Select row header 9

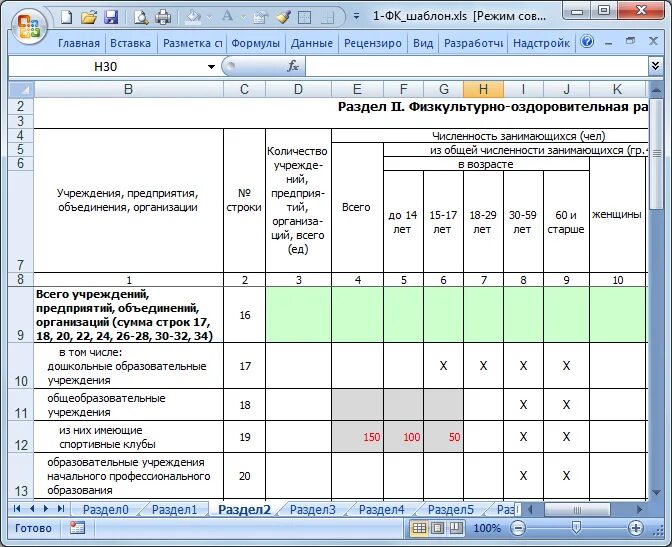21,314
